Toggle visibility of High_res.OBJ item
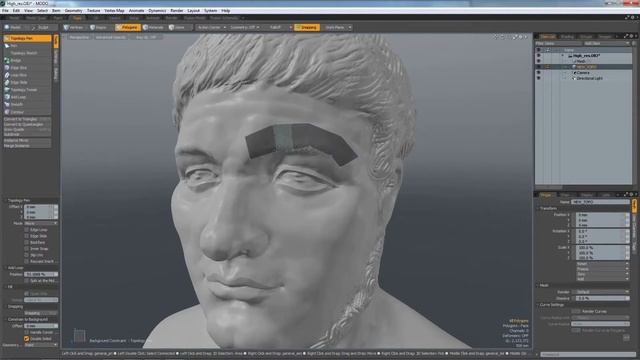Screen dimensions: 640x360 539,56
